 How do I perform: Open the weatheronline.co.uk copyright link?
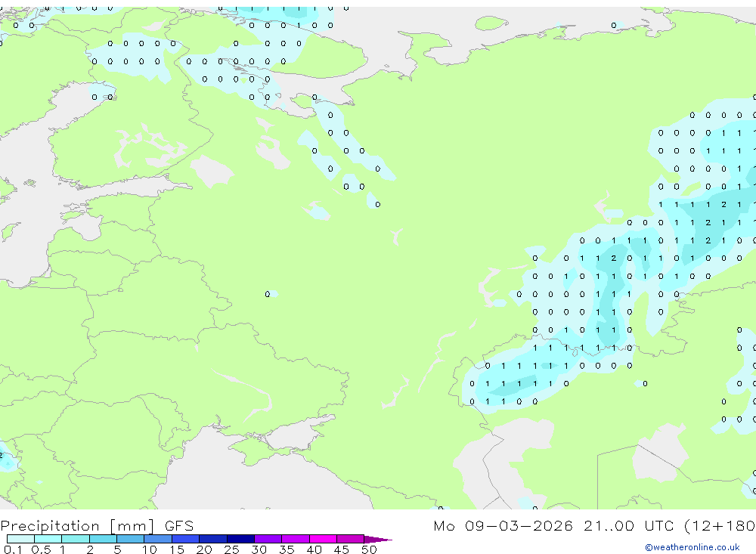pos(692,547)
